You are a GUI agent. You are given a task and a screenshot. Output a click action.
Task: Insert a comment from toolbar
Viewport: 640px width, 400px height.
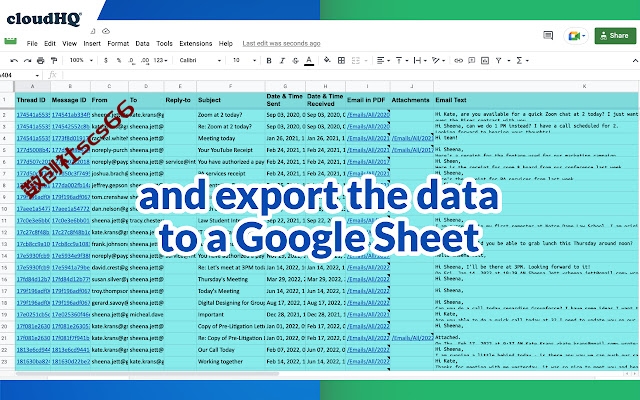[471, 60]
